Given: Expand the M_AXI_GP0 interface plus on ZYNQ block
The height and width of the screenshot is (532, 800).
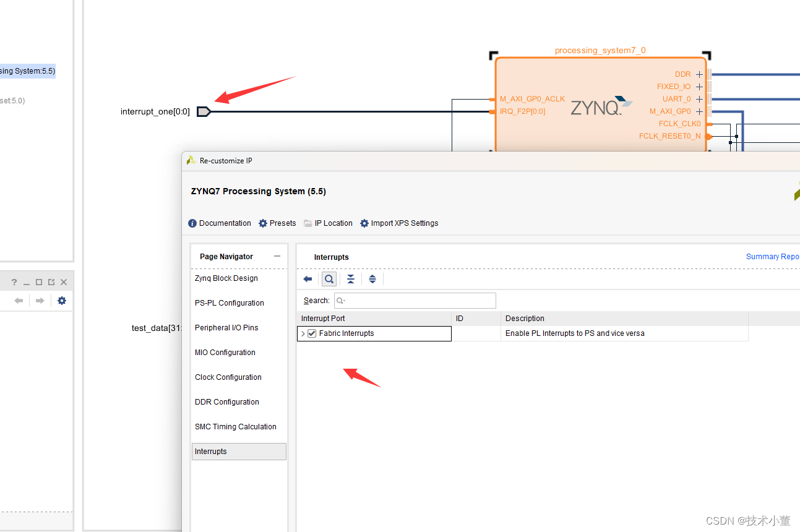Looking at the screenshot, I should pos(699,111).
